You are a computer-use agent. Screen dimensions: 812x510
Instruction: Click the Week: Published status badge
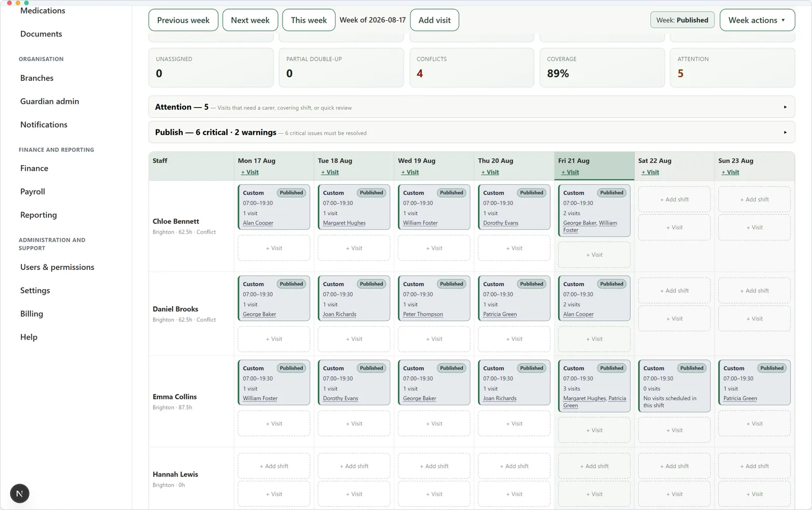(682, 20)
